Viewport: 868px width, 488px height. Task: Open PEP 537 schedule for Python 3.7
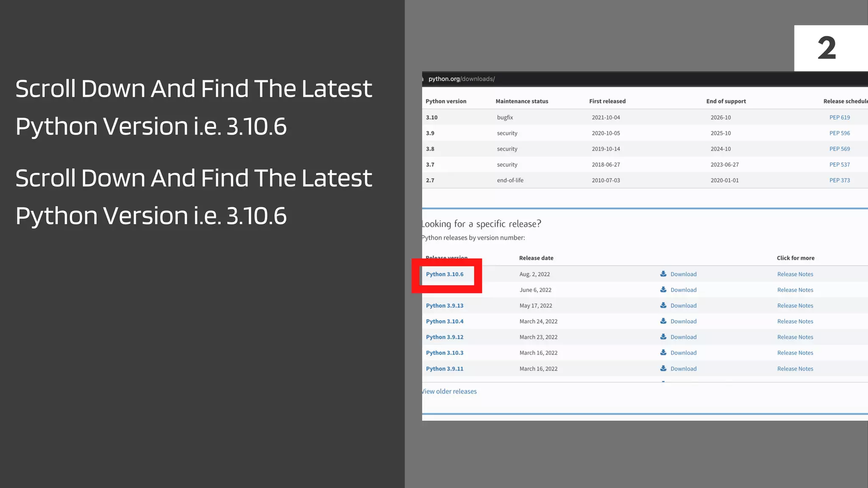pos(839,165)
